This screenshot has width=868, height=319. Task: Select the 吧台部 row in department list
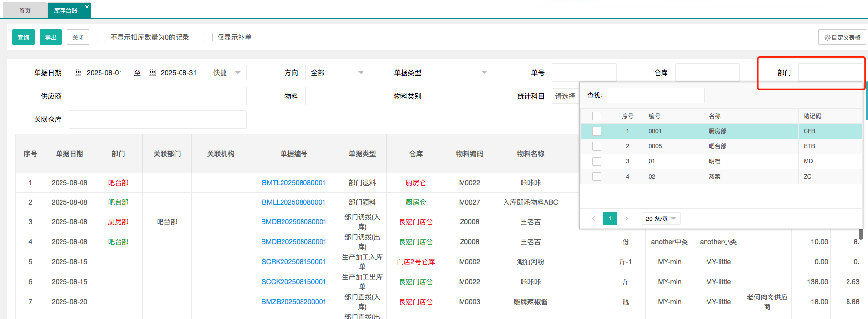[717, 146]
